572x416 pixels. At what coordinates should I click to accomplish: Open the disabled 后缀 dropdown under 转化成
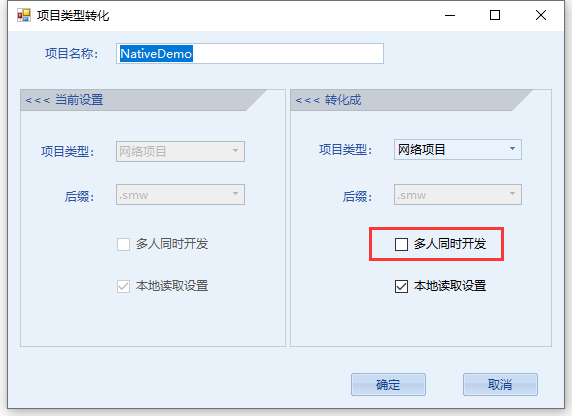[x=458, y=194]
